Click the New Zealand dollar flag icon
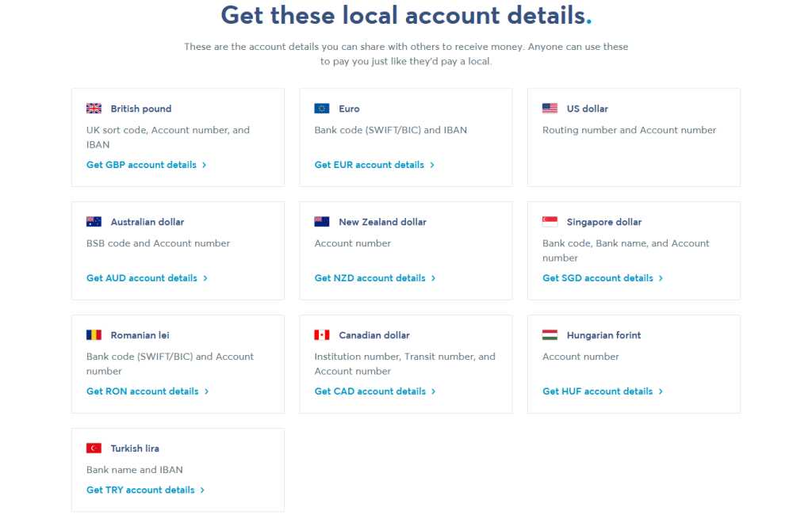This screenshot has width=812, height=523. coord(322,222)
